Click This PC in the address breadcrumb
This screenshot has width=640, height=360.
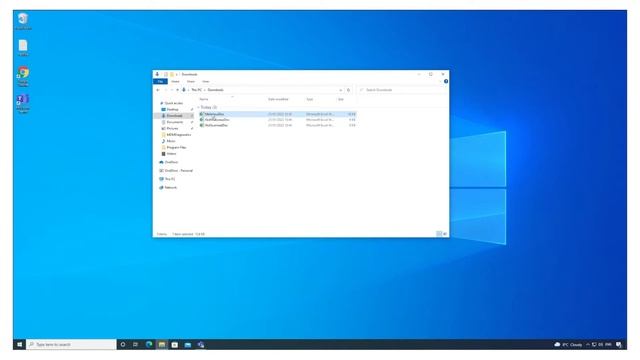pos(196,90)
